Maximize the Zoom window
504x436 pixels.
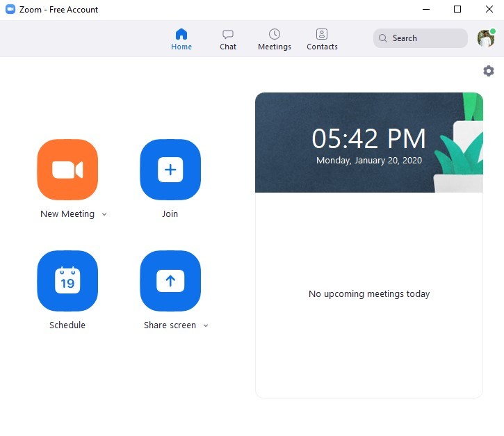(x=457, y=9)
